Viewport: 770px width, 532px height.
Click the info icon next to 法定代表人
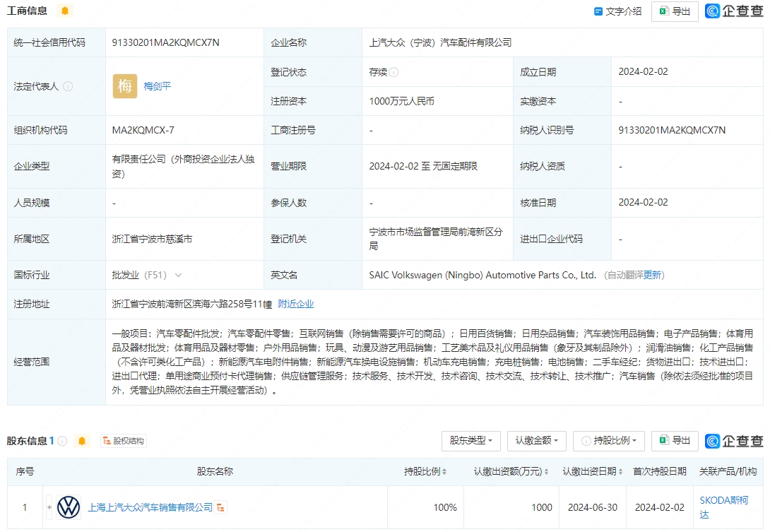69,86
